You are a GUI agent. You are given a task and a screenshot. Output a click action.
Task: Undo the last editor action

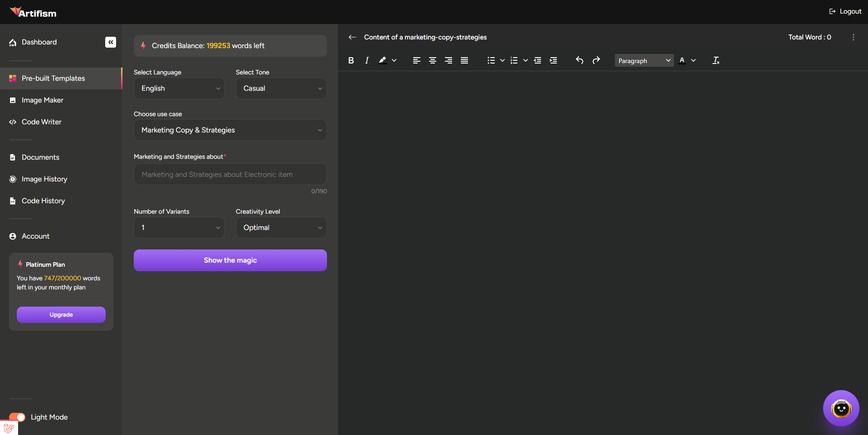579,60
